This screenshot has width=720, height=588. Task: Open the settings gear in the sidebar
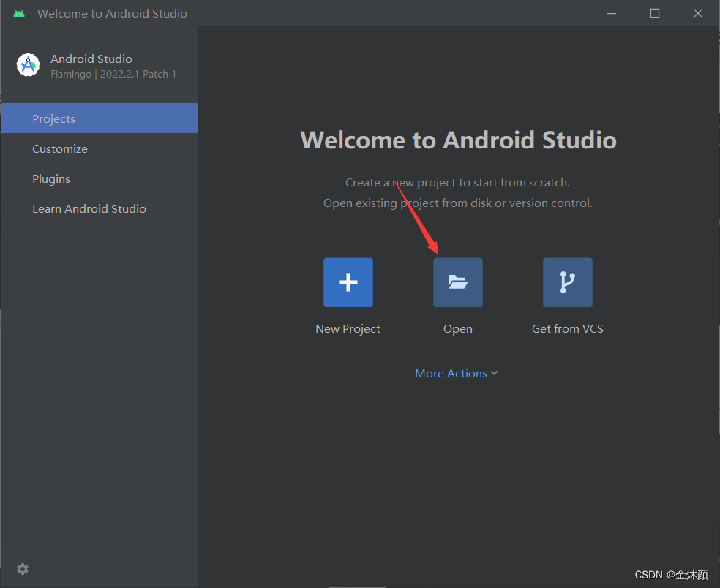pyautogui.click(x=23, y=569)
